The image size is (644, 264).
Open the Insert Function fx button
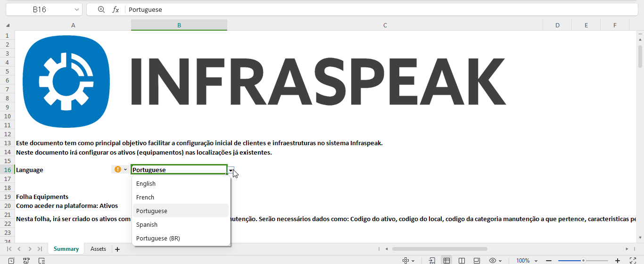(116, 9)
